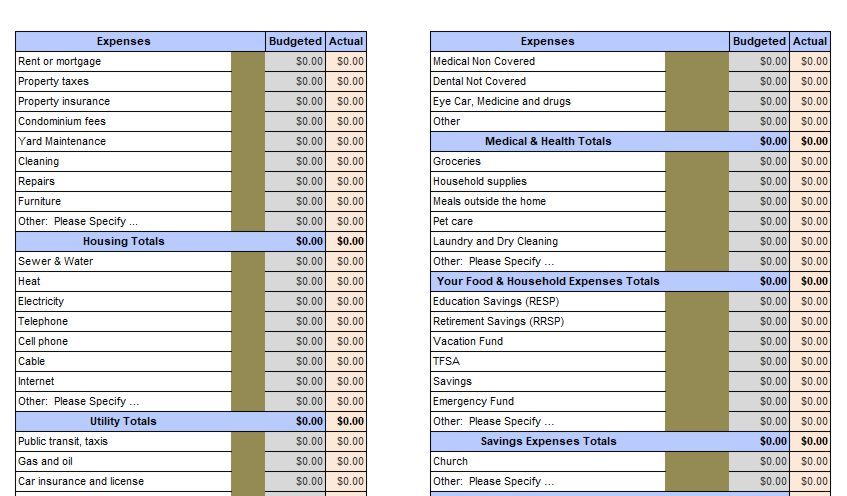Click the Property taxes actual amount cell
Screen dimensions: 847x496
pyautogui.click(x=346, y=82)
